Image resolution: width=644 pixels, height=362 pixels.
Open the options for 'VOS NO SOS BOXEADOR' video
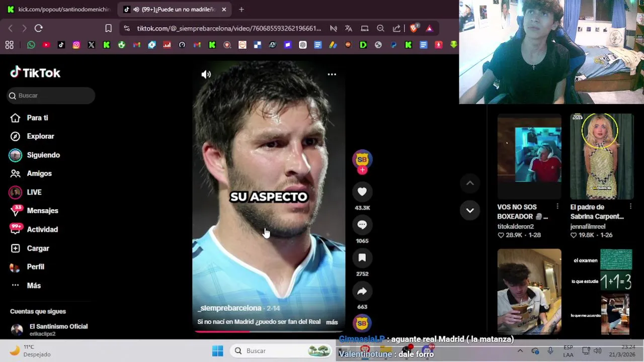pyautogui.click(x=557, y=207)
